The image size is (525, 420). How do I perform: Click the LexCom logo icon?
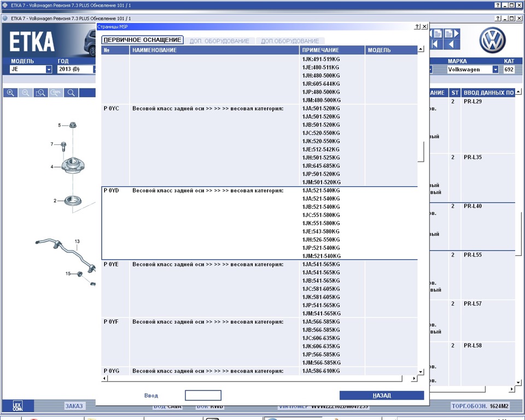coord(17,406)
